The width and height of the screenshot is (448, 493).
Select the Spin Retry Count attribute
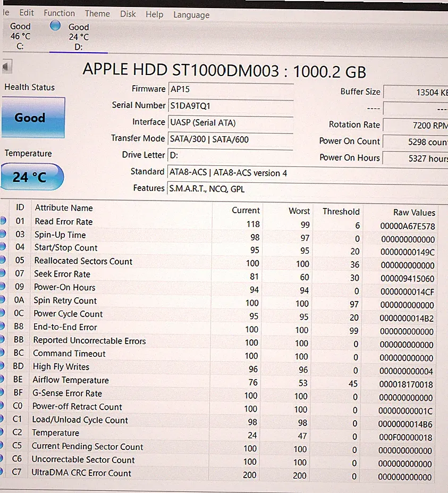[65, 300]
